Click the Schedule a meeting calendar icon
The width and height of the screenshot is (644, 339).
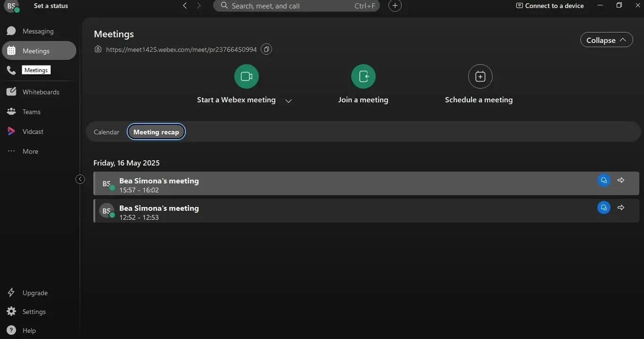tap(480, 76)
